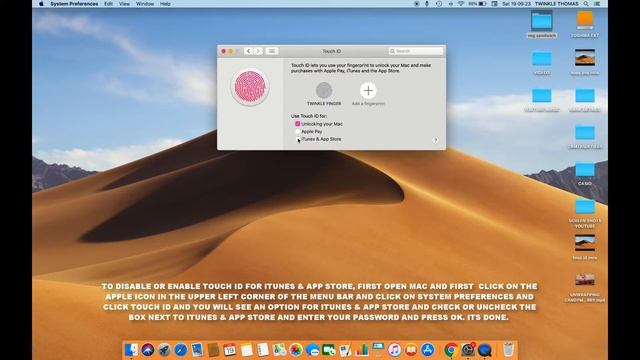Open Safari compass icon in Dock

pyautogui.click(x=180, y=350)
